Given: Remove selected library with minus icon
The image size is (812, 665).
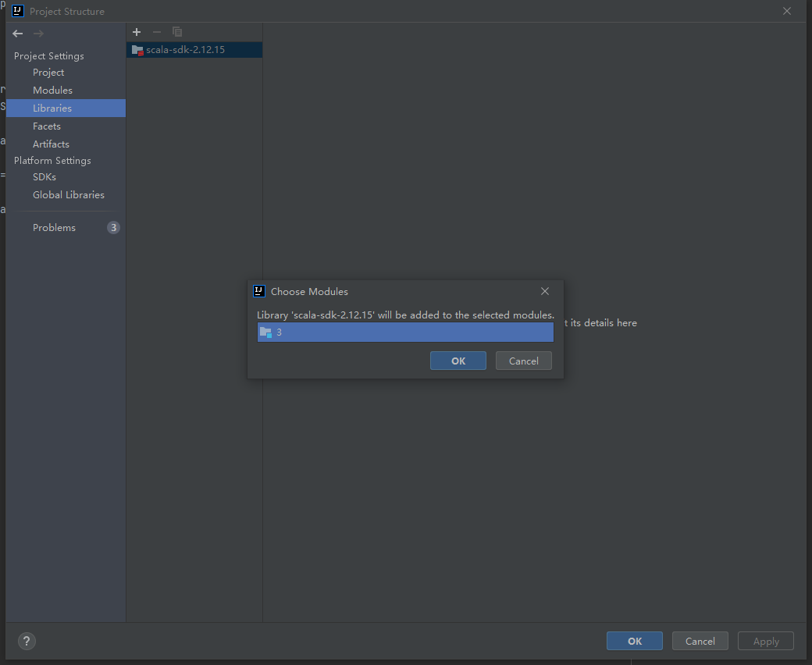Looking at the screenshot, I should point(157,32).
